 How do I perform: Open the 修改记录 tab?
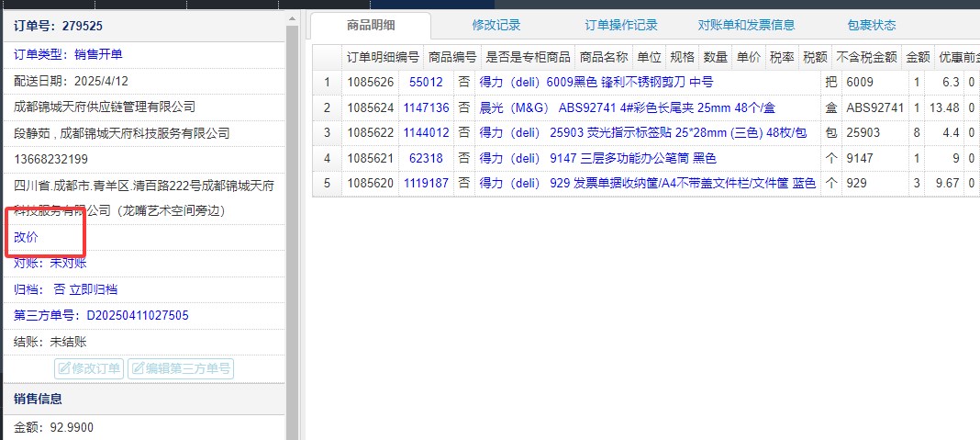(496, 25)
